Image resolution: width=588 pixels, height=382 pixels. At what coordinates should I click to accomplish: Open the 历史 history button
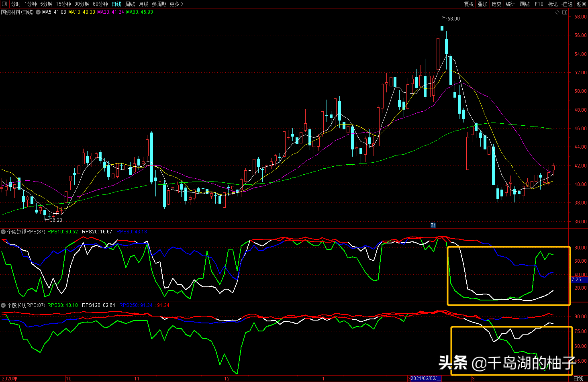[x=496, y=4]
